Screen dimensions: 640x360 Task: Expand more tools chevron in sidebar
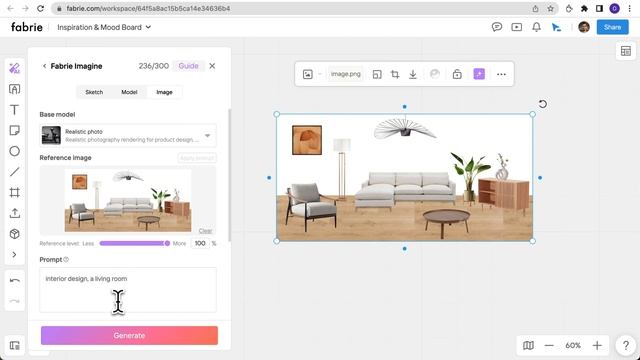click(x=14, y=255)
